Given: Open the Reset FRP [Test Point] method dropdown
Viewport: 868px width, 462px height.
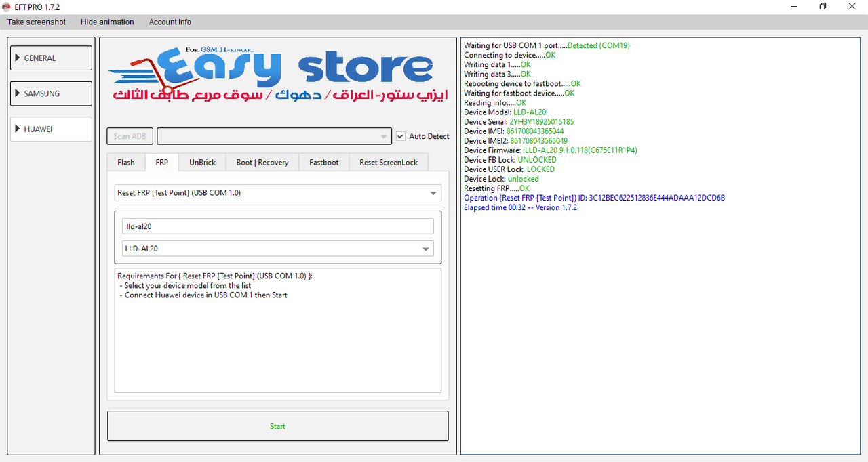Looking at the screenshot, I should [x=278, y=193].
